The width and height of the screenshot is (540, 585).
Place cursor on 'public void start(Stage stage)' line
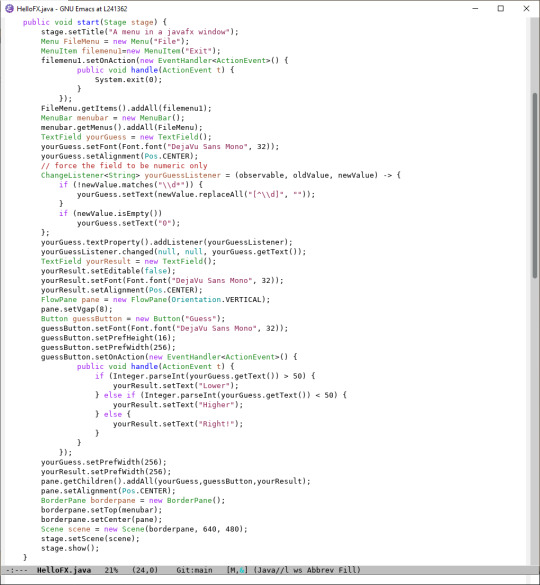pyautogui.click(x=95, y=22)
